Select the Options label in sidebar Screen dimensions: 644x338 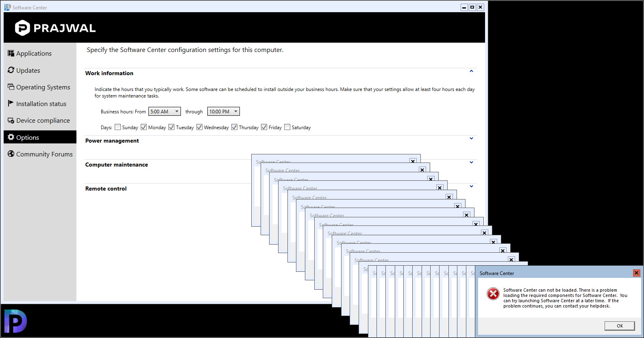[28, 138]
